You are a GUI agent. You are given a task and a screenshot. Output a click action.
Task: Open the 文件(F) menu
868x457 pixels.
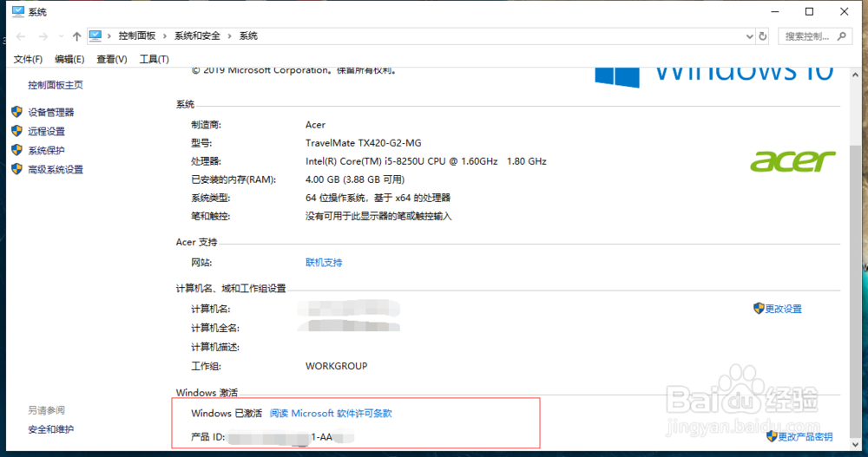(28, 59)
